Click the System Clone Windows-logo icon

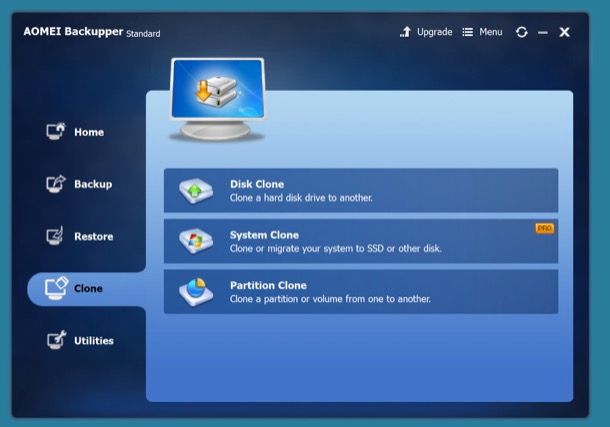[196, 241]
